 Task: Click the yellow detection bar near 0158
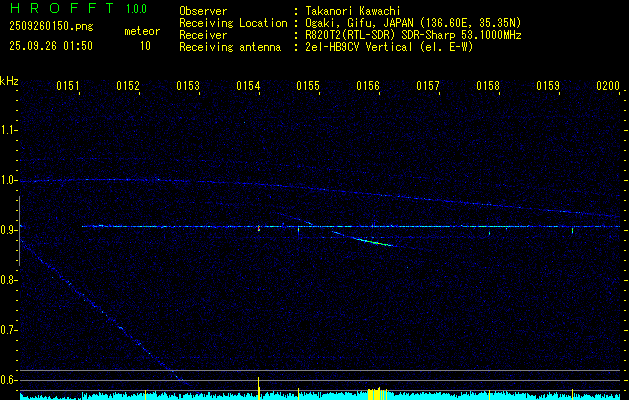click(x=489, y=394)
